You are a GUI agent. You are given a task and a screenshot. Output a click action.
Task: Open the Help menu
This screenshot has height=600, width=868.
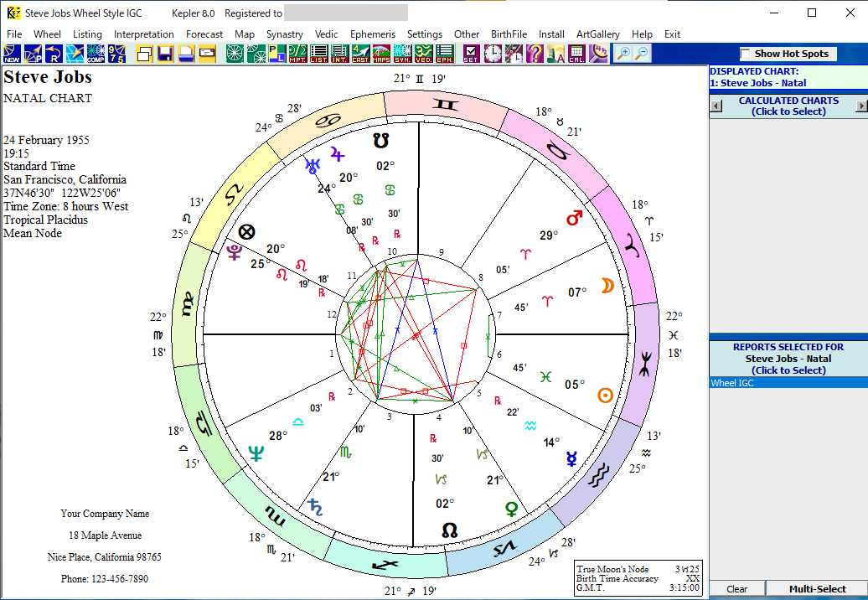coord(642,34)
